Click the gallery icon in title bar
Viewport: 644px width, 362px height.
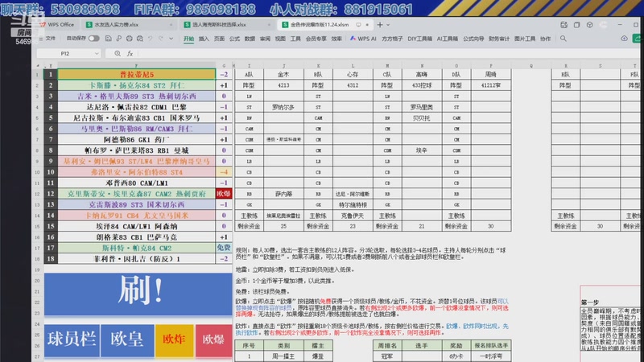pos(564,25)
